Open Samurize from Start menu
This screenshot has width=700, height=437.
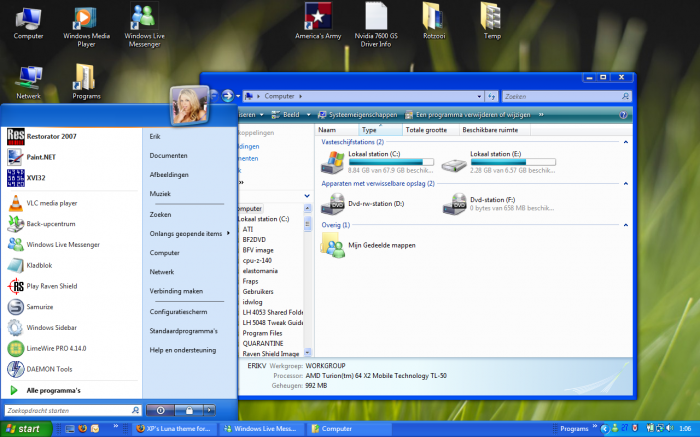tap(71, 307)
